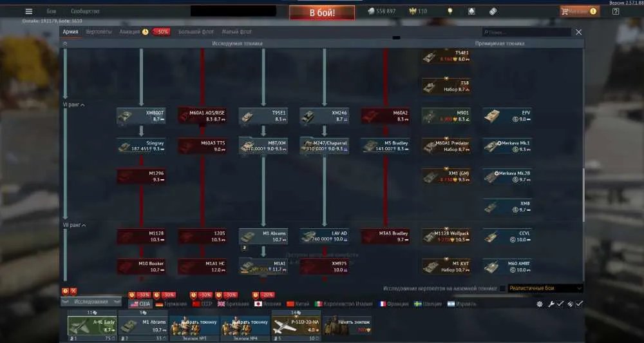Select the premium EFV vehicle card

tap(507, 116)
